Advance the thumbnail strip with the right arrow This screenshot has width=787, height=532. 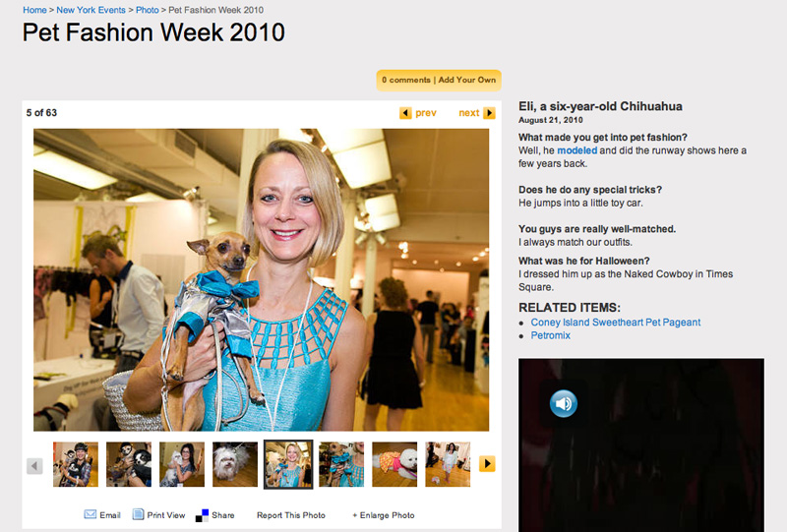point(487,464)
